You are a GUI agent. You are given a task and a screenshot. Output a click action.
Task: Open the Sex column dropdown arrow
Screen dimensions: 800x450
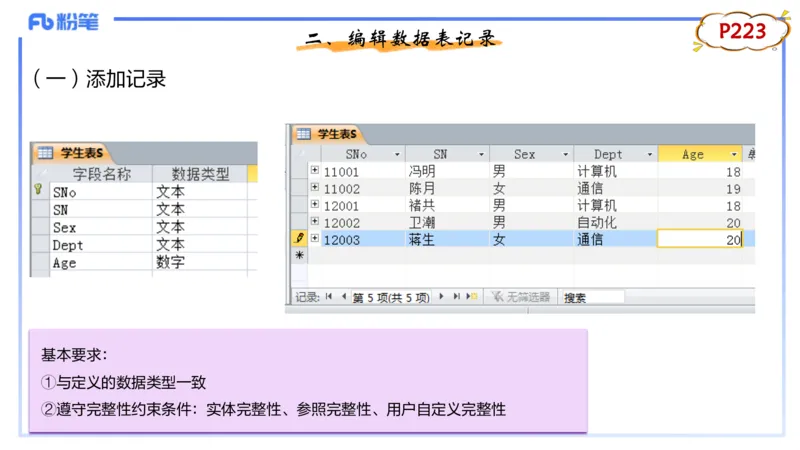pyautogui.click(x=565, y=154)
